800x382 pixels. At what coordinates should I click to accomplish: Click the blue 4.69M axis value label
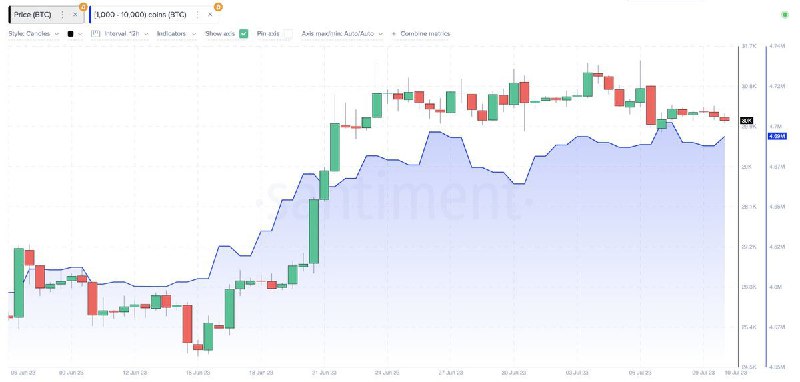pos(777,136)
